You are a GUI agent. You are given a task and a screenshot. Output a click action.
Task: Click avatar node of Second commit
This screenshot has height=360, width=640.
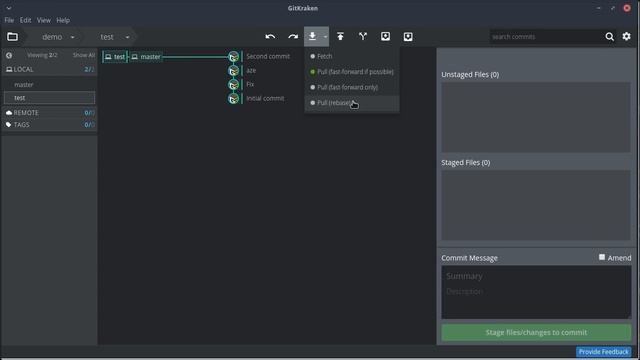(x=233, y=57)
